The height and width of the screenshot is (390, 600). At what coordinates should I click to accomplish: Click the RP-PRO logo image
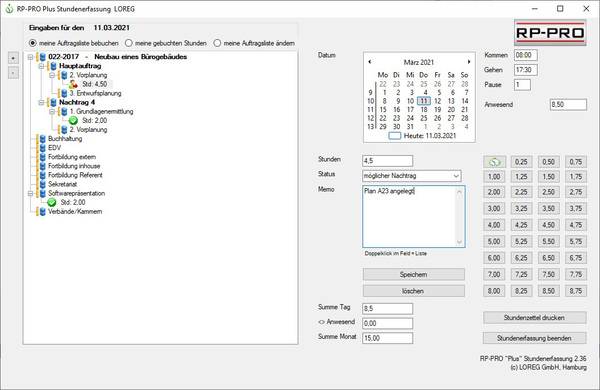550,33
